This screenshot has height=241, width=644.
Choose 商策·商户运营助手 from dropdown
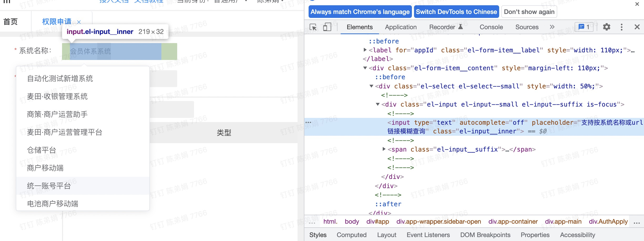[x=83, y=114]
